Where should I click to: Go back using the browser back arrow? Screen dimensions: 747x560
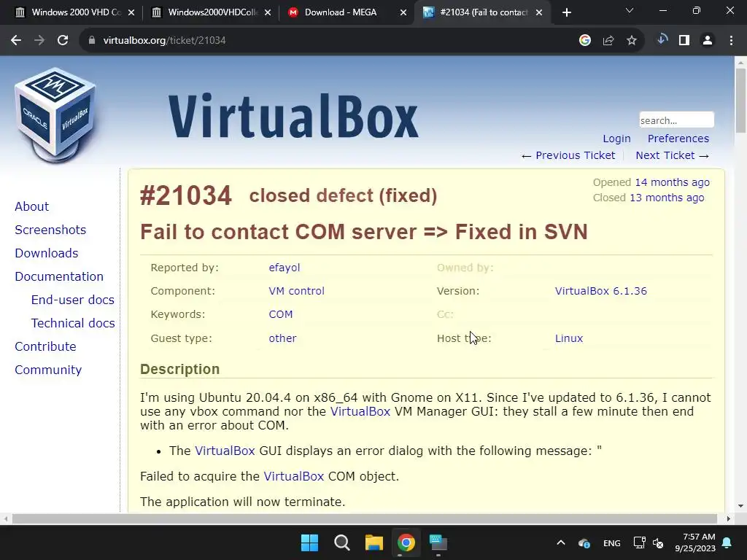point(16,41)
